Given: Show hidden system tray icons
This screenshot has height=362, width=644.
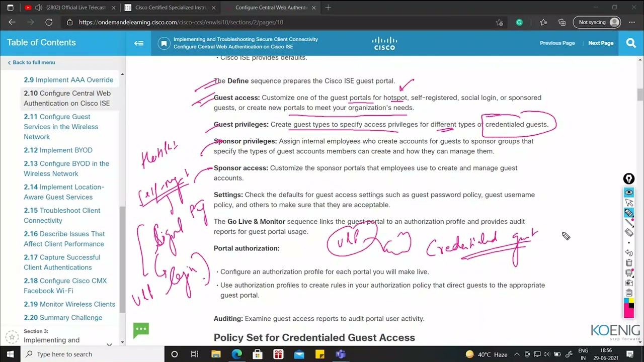Looking at the screenshot, I should tap(517, 354).
